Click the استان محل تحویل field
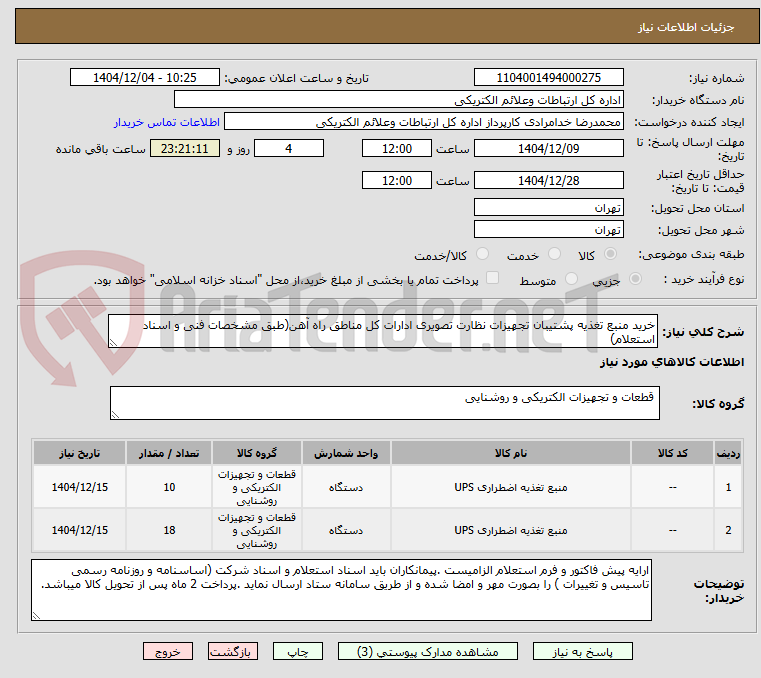The height and width of the screenshot is (678, 761). 548,208
